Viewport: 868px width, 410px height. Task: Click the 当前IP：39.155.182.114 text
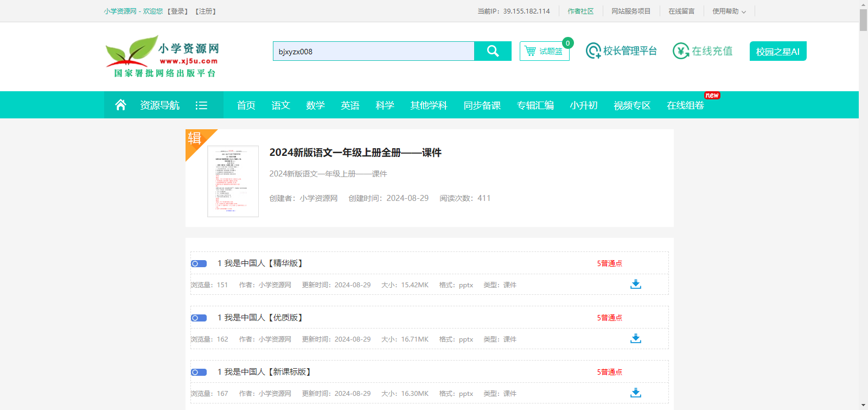[514, 11]
